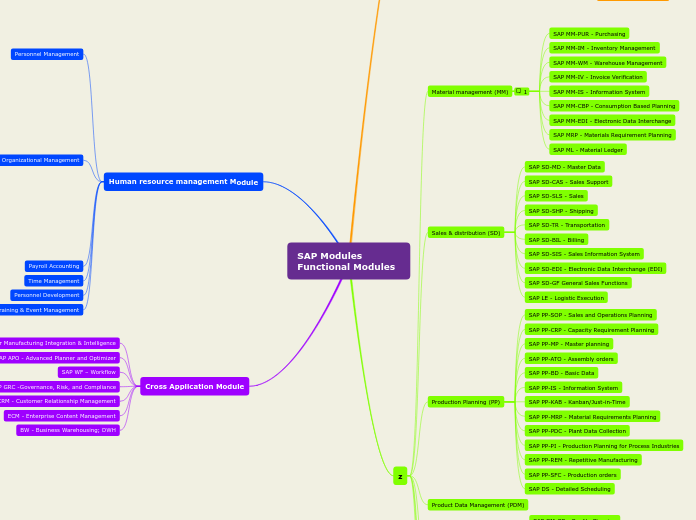696x520 pixels.
Task: Click SAP PP-MRP - Material Requirements Planning node
Action: click(593, 417)
